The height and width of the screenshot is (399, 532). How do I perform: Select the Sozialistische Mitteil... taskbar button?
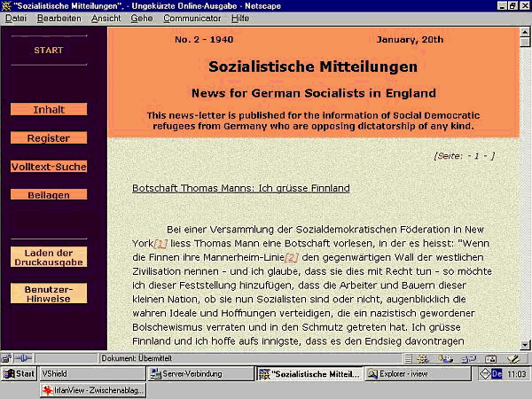[x=309, y=374]
